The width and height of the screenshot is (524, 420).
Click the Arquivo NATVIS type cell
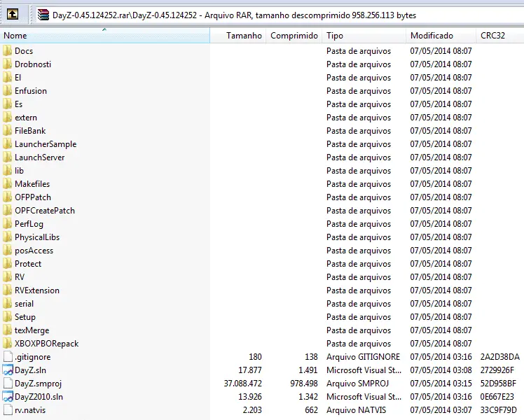(357, 410)
